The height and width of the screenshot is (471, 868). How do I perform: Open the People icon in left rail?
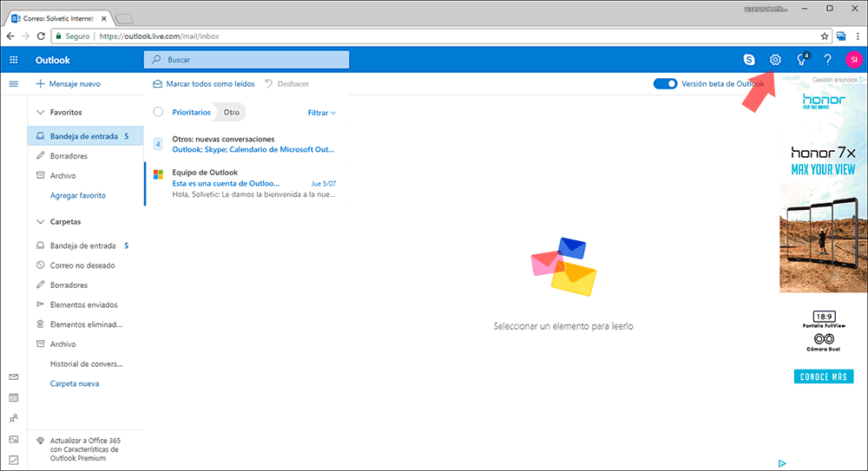pos(14,418)
